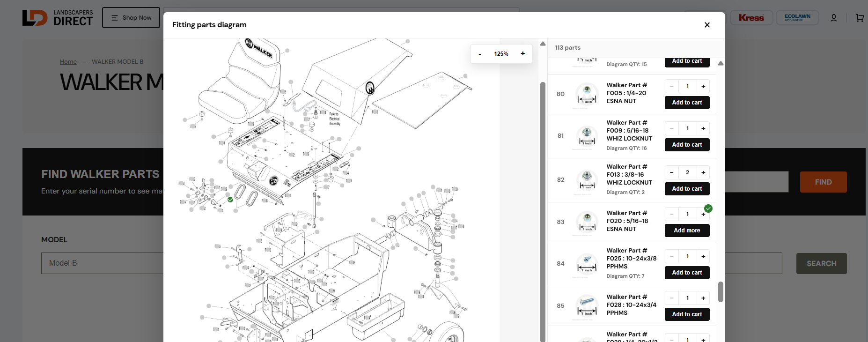Click the green checkmark marker on the diagram
The width and height of the screenshot is (868, 342).
[230, 200]
